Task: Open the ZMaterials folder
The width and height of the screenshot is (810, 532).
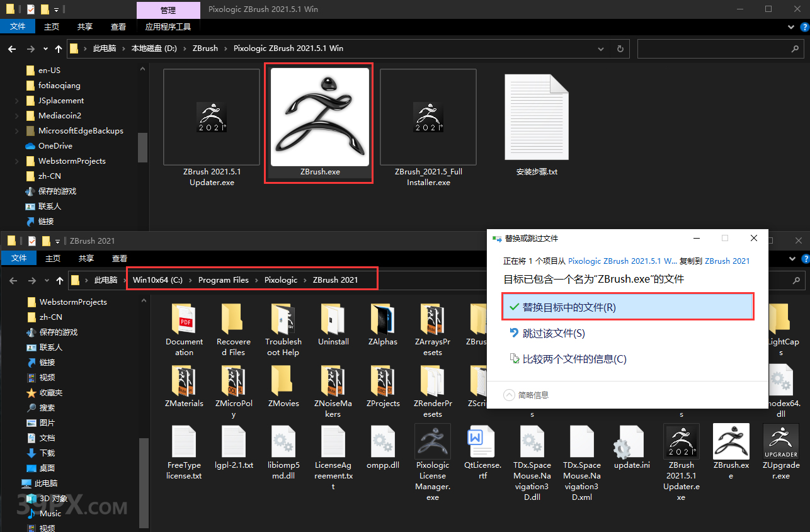Action: (x=184, y=386)
